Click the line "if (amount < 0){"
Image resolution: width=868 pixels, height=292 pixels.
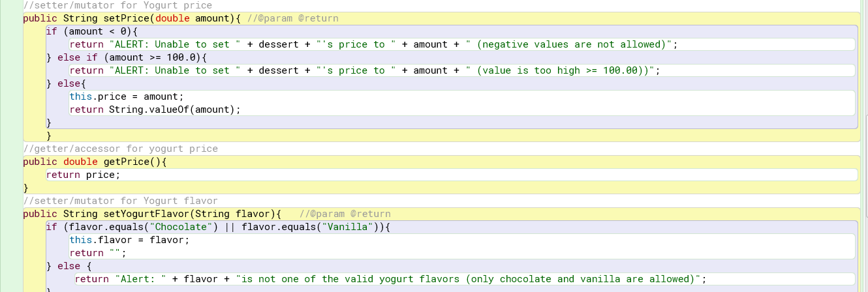point(92,31)
